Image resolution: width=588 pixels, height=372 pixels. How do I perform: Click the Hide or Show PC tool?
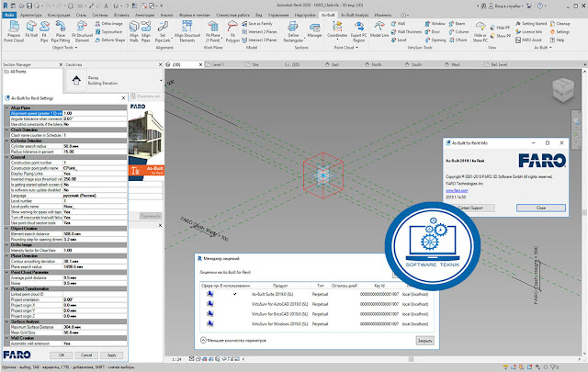(x=480, y=32)
